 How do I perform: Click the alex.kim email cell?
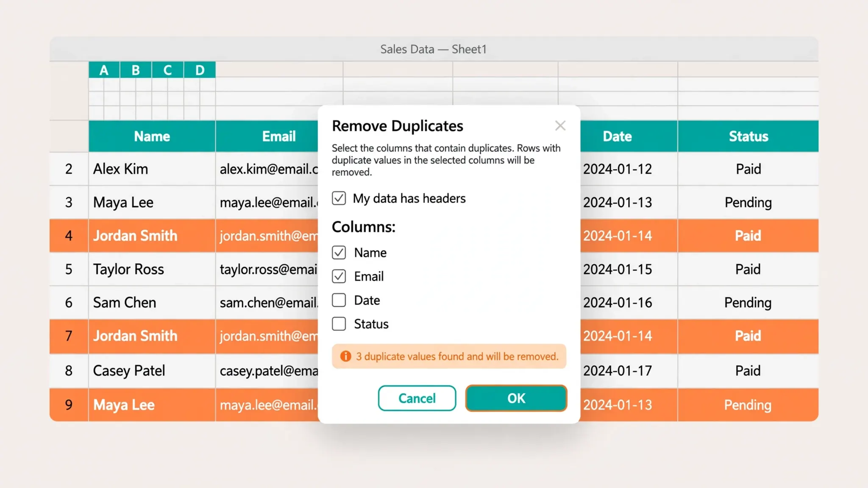tap(267, 169)
